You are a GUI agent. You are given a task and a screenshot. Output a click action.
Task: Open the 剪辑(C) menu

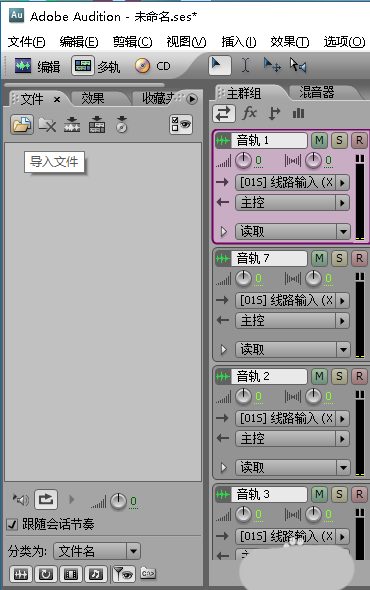[x=132, y=41]
